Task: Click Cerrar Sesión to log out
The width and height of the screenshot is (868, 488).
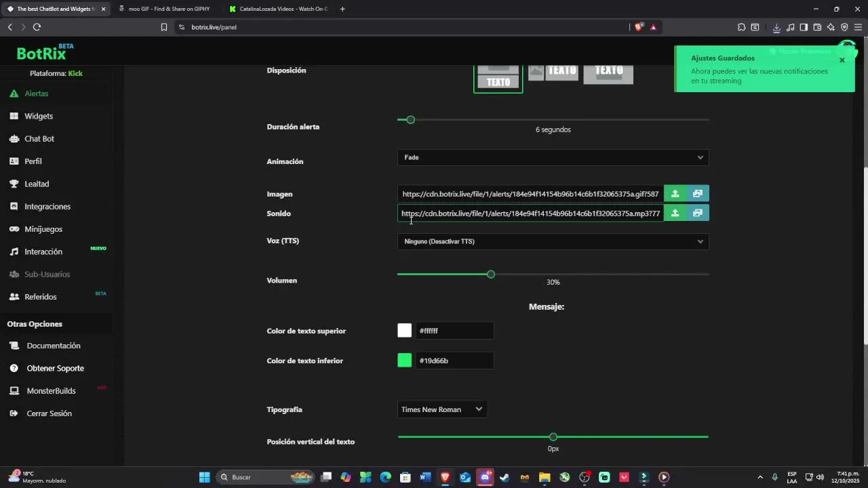Action: point(49,413)
